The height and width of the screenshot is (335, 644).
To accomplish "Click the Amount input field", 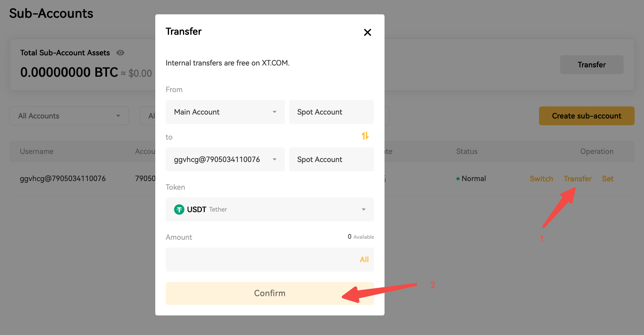I will pyautogui.click(x=261, y=260).
